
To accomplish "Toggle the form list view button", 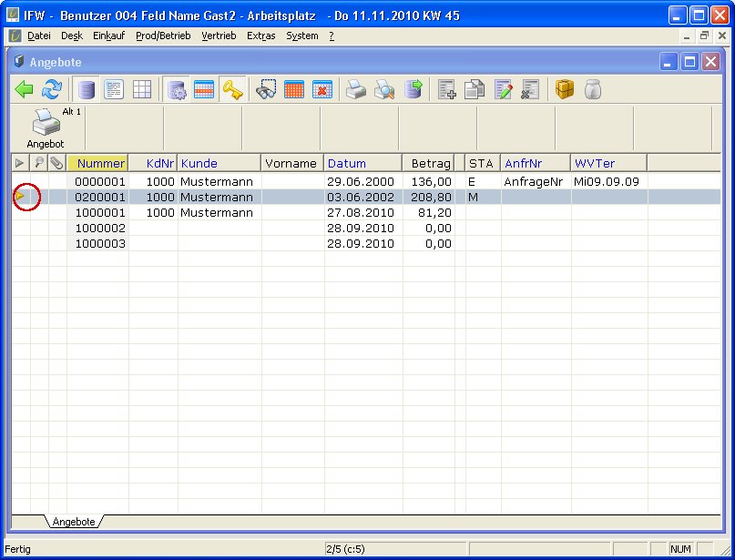I will (114, 89).
